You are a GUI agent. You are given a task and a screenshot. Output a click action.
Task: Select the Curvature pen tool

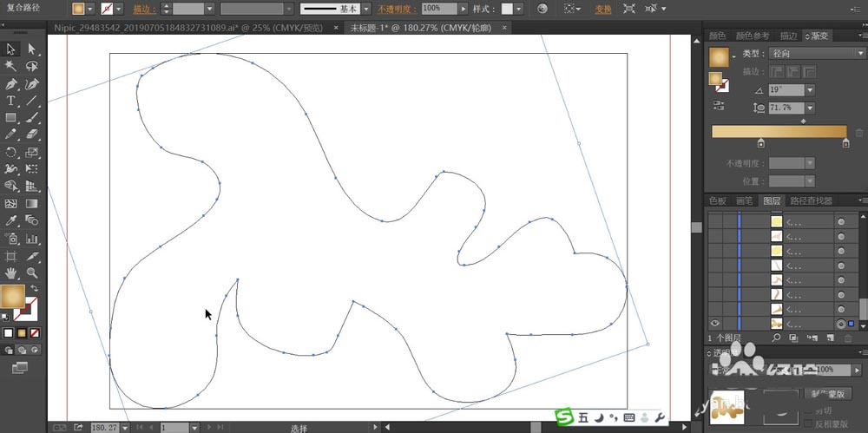pos(31,83)
